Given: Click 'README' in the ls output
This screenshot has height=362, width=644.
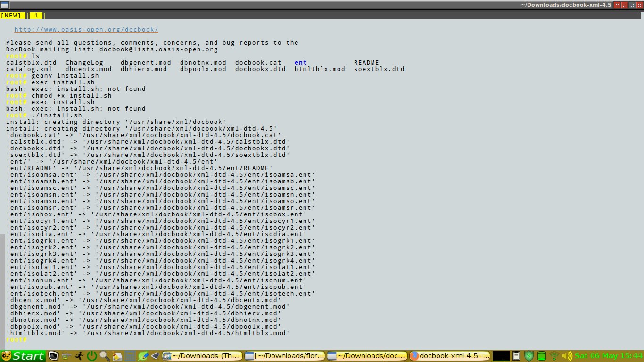Looking at the screenshot, I should (x=366, y=62).
